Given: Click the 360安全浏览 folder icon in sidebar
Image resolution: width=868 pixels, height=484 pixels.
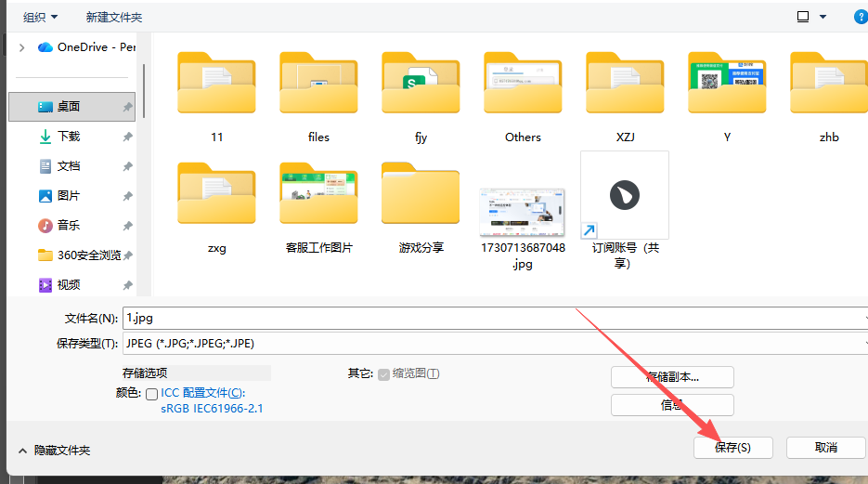Looking at the screenshot, I should (45, 255).
